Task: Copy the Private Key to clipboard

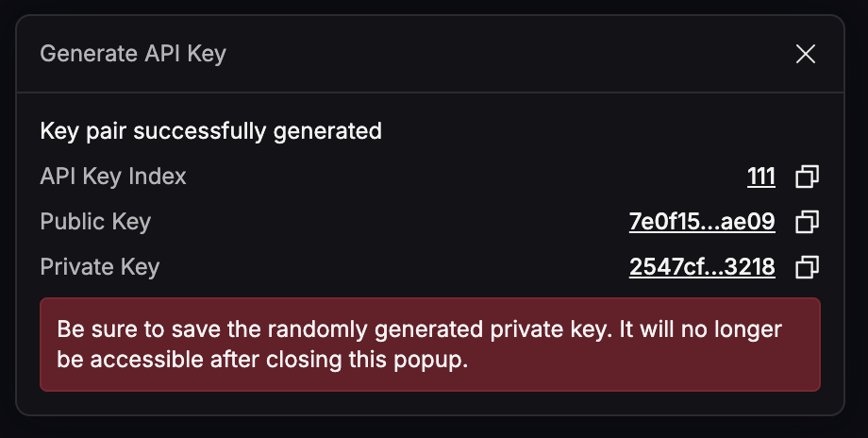Action: (x=807, y=267)
